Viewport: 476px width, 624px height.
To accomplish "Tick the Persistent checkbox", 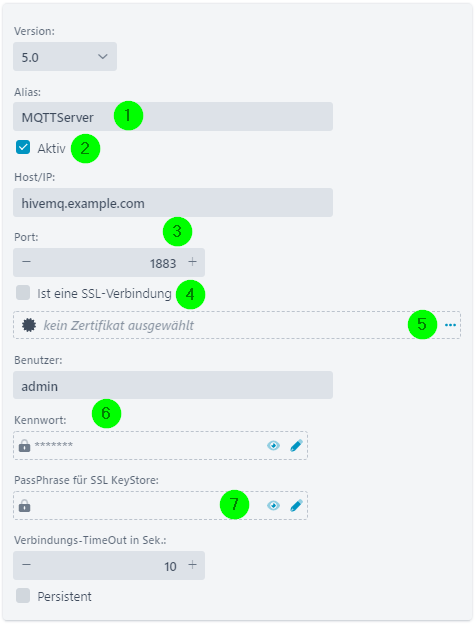I will point(23,596).
